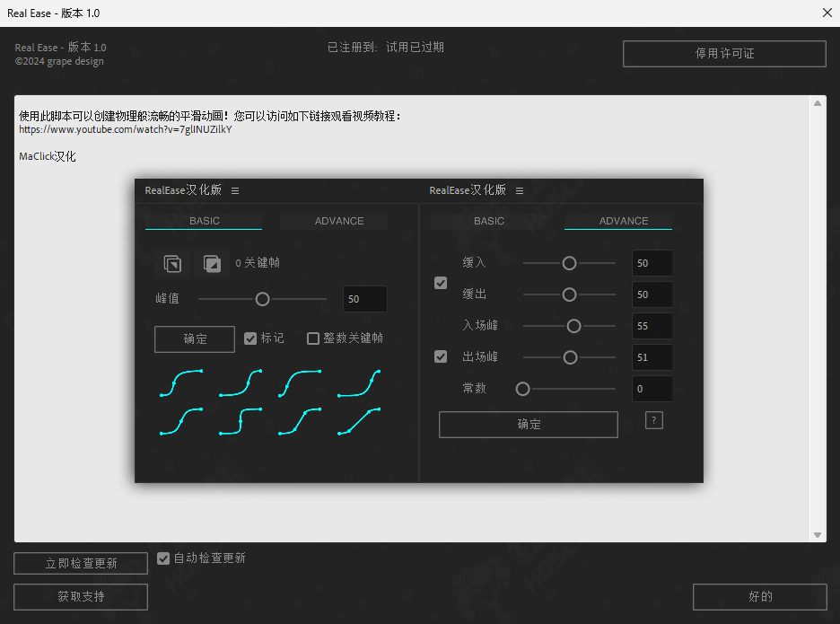Viewport: 840px width, 624px height.
Task: Select the second easing curve preset in bottom row
Action: [241, 421]
